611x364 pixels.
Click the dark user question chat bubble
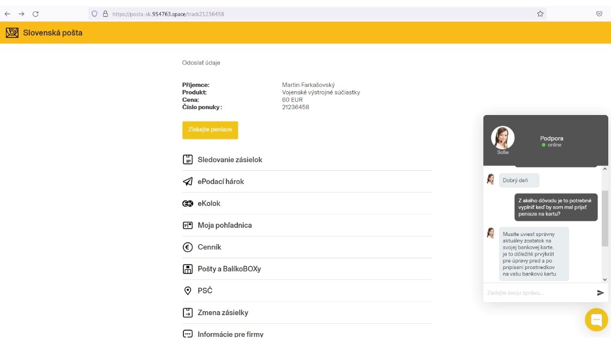pyautogui.click(x=556, y=207)
